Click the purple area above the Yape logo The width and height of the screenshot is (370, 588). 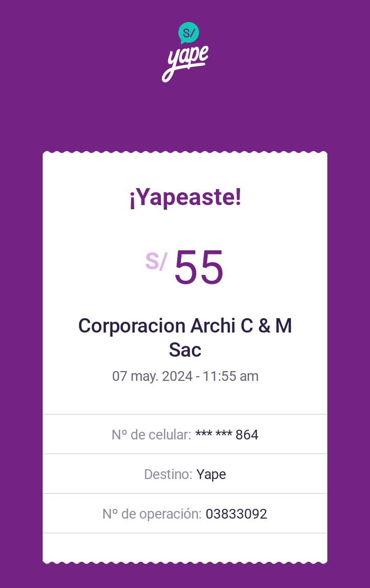point(185,10)
